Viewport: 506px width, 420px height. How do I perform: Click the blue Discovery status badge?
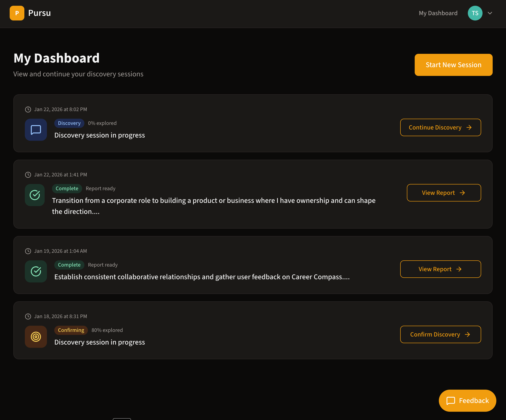click(69, 123)
